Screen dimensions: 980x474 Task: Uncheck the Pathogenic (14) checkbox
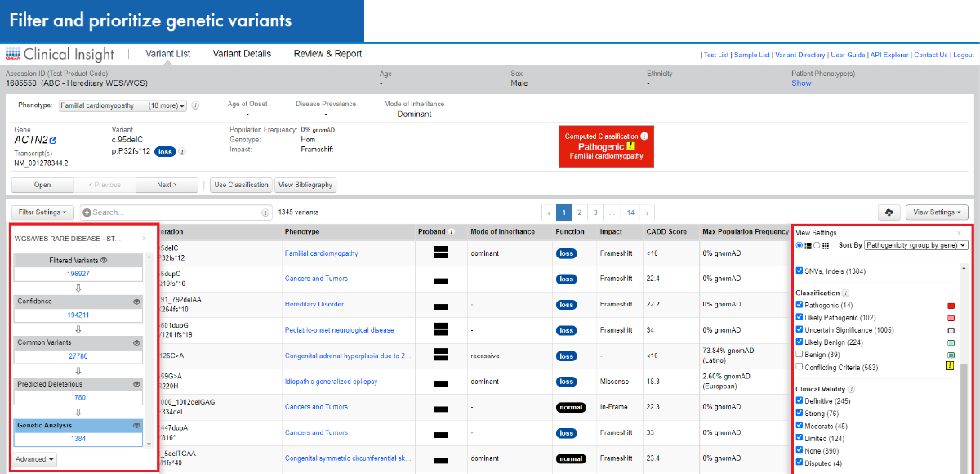pos(800,305)
